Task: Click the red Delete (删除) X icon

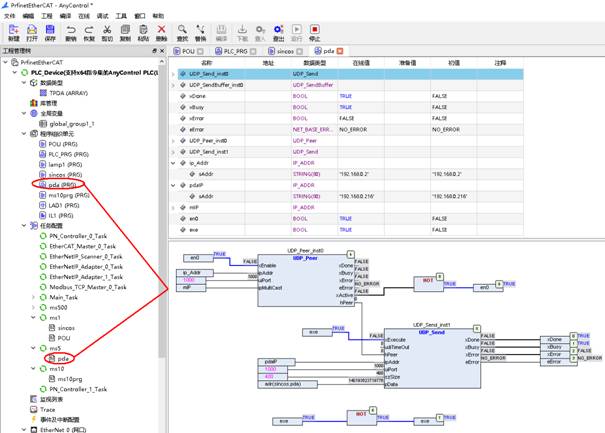Action: (162, 31)
